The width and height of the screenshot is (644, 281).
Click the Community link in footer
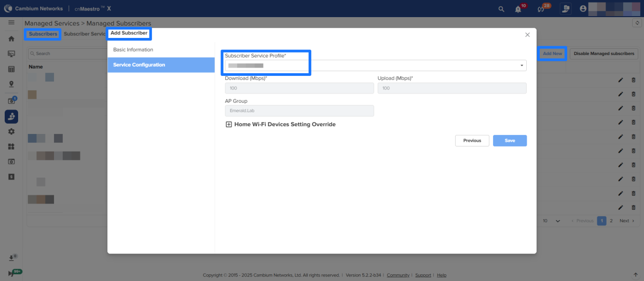pos(398,275)
